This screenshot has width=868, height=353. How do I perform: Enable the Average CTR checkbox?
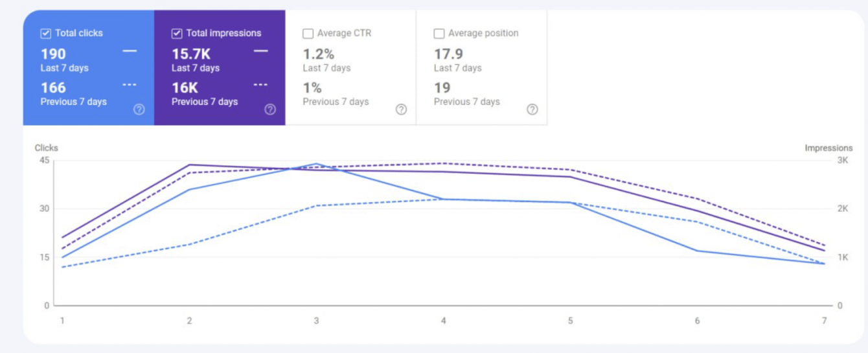[308, 34]
